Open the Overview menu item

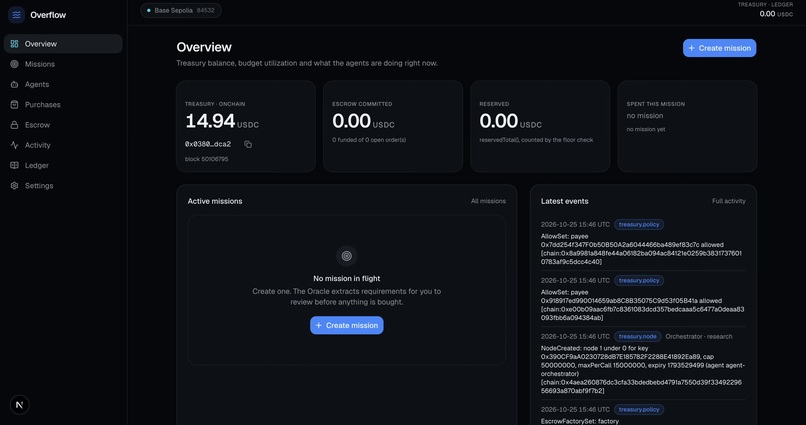tap(63, 44)
